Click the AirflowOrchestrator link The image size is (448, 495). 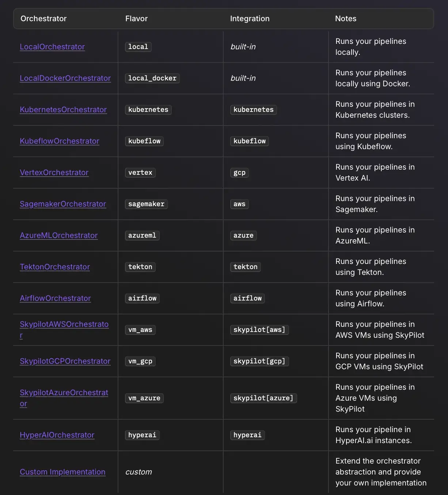pyautogui.click(x=55, y=298)
